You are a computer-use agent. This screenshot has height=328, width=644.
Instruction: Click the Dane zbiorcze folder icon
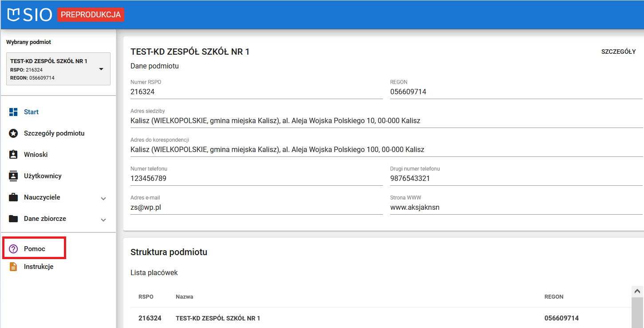[13, 219]
